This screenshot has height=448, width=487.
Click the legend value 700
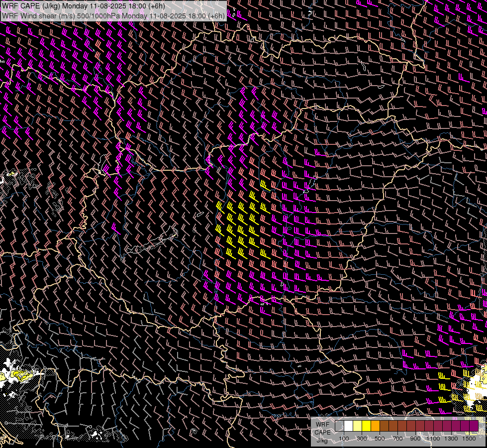(397, 439)
